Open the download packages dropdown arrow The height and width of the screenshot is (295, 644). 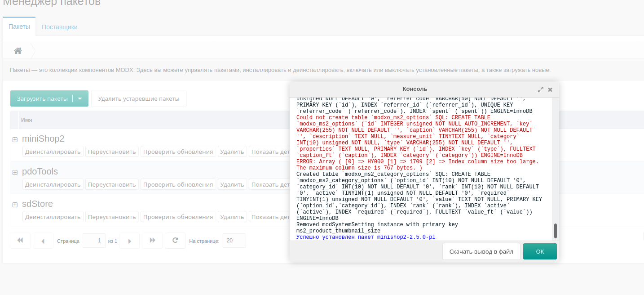(x=80, y=98)
